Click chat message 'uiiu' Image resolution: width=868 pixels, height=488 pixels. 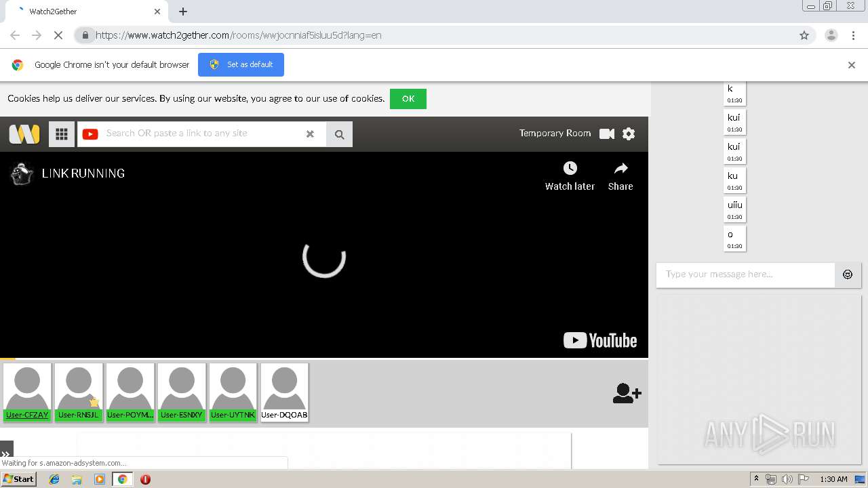pos(735,210)
